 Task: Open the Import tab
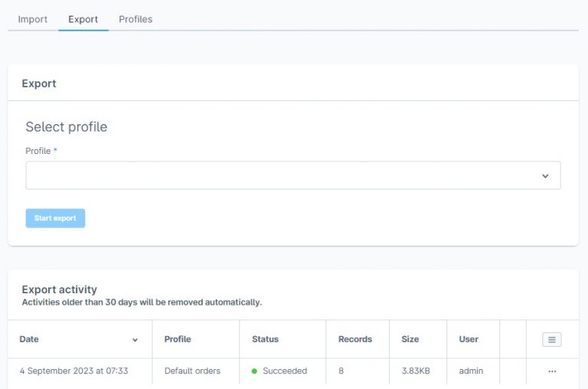point(33,19)
